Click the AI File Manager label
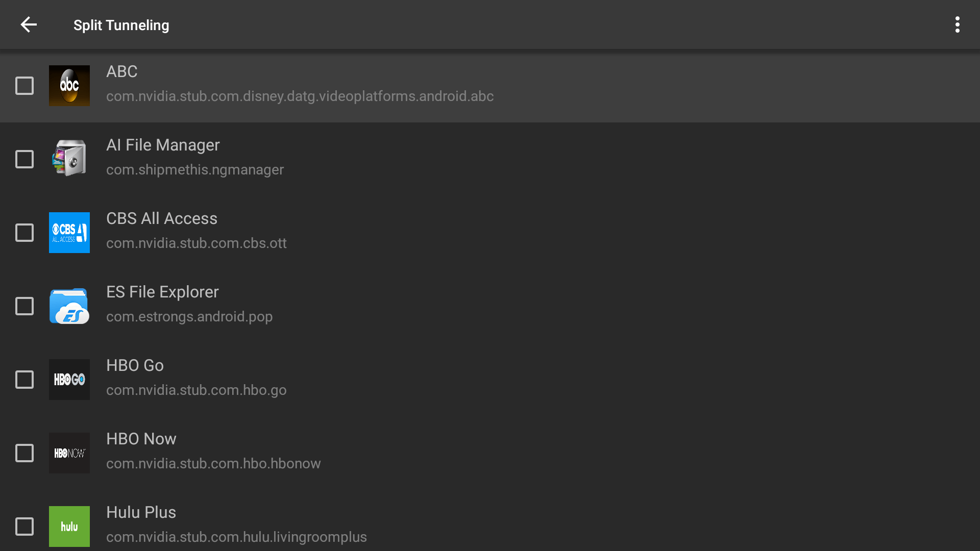 (x=163, y=145)
